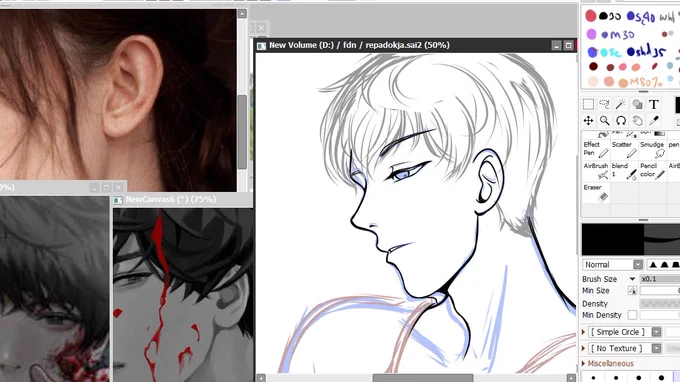Pick the purple swatch in scratchpad
680x382 pixels.
592,34
